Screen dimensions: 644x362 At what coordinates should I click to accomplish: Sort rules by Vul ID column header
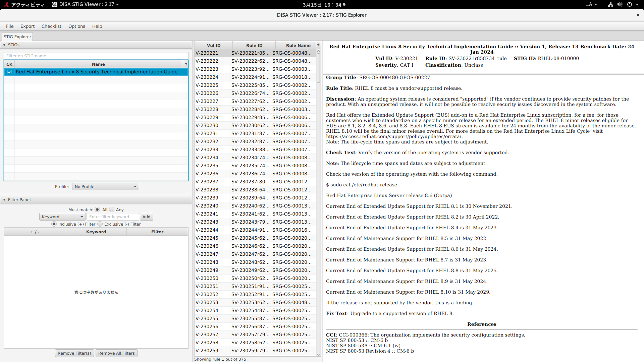[214, 46]
